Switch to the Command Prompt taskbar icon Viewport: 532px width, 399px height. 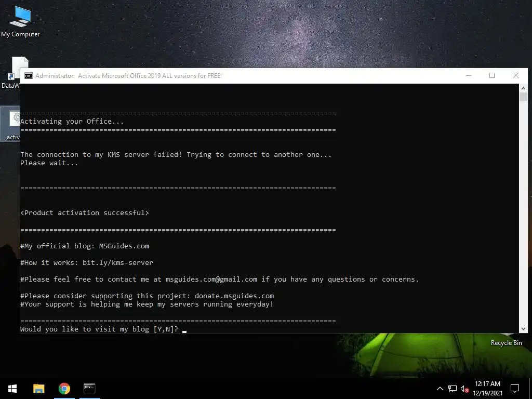[x=89, y=389]
